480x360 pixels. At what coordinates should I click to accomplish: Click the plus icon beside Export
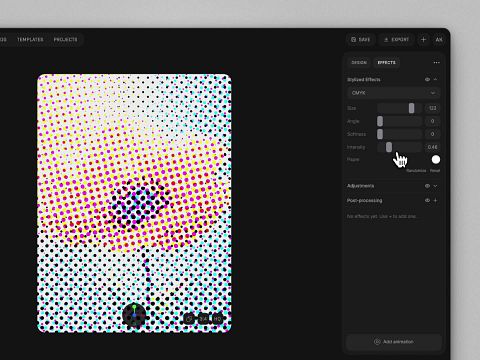423,40
